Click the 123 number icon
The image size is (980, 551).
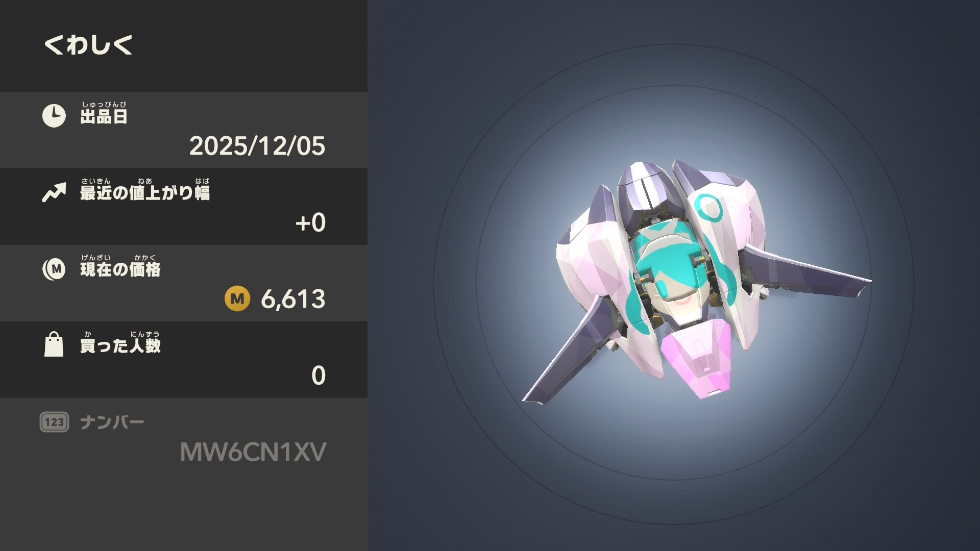(54, 422)
